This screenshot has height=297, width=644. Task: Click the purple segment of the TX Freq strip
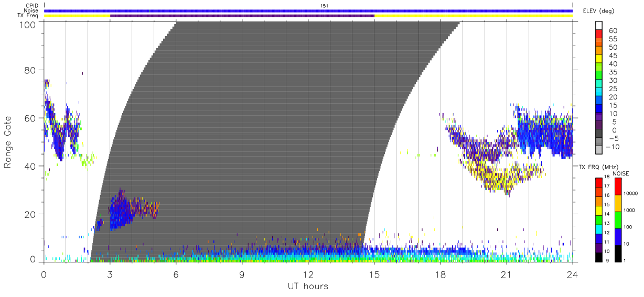[x=242, y=16]
